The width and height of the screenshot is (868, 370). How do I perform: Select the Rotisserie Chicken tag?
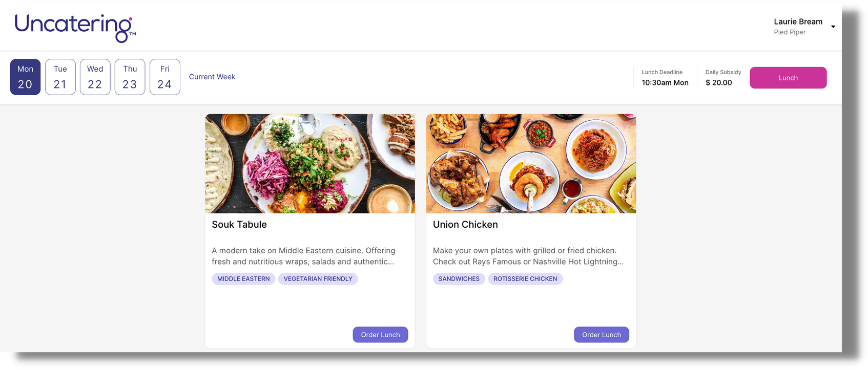525,279
